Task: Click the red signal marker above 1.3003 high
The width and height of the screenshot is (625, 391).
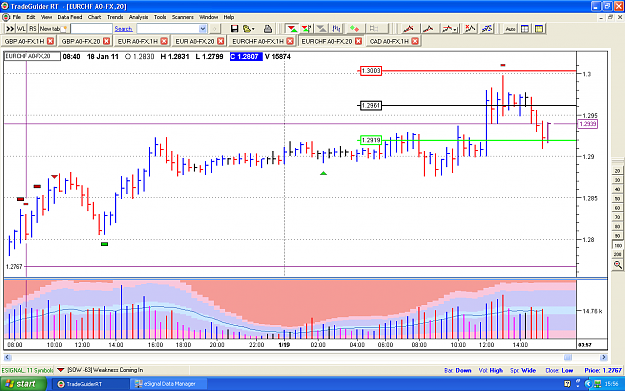Action: point(503,65)
